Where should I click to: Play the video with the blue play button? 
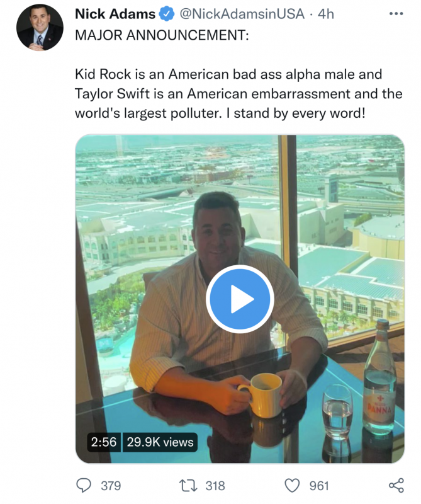click(x=240, y=299)
